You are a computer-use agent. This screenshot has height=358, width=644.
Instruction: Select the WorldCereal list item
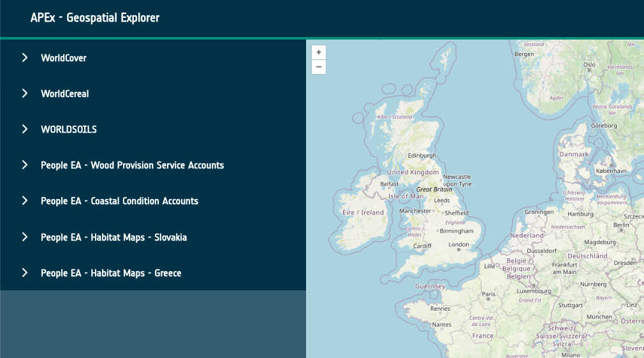coord(65,94)
